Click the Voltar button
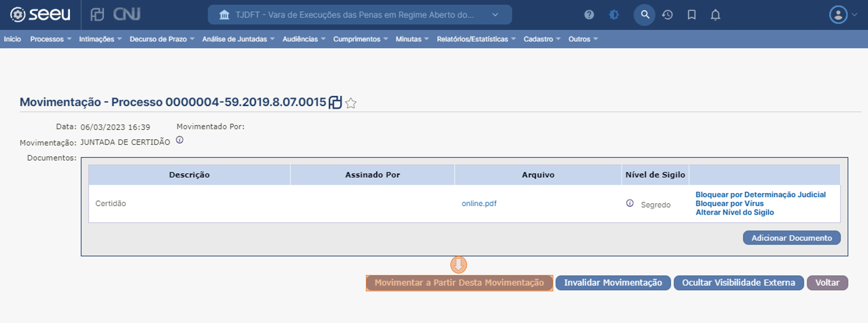 (x=827, y=282)
